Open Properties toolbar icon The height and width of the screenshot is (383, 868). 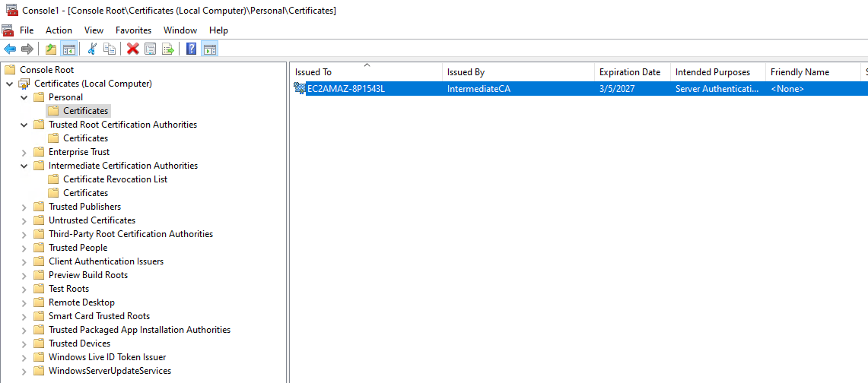150,49
